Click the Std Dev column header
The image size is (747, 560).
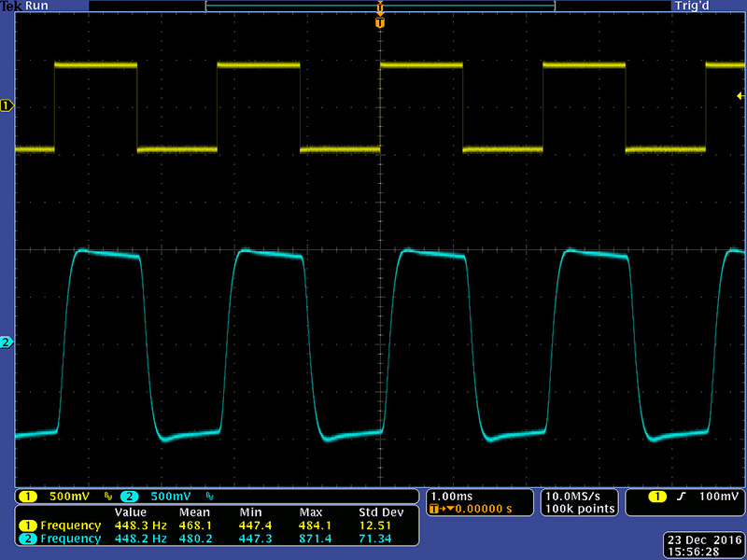pos(380,512)
